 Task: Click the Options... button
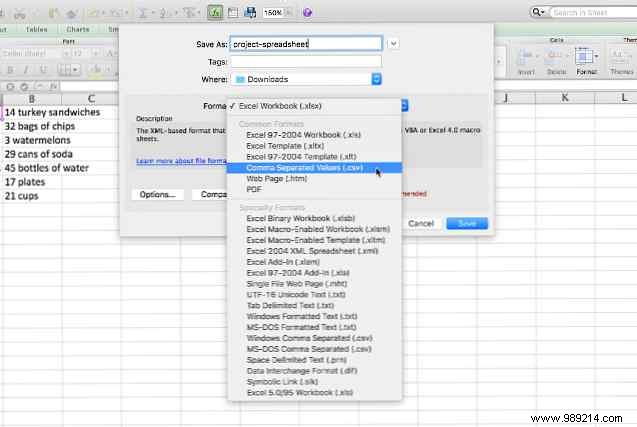(x=158, y=195)
